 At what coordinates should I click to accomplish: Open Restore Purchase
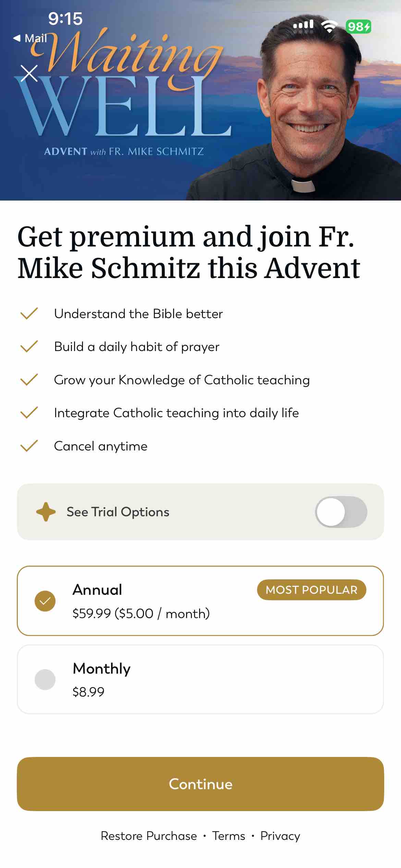[x=148, y=836]
